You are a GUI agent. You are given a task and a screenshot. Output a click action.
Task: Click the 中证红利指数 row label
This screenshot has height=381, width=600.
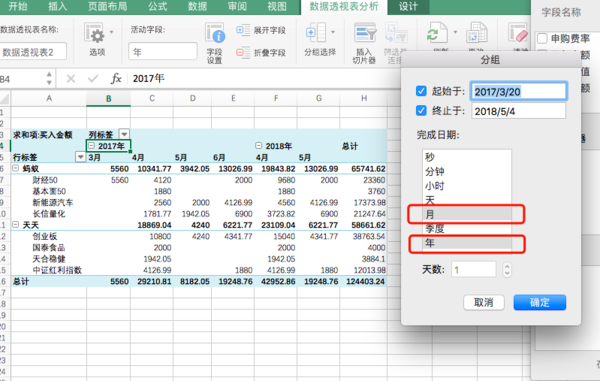coord(57,270)
